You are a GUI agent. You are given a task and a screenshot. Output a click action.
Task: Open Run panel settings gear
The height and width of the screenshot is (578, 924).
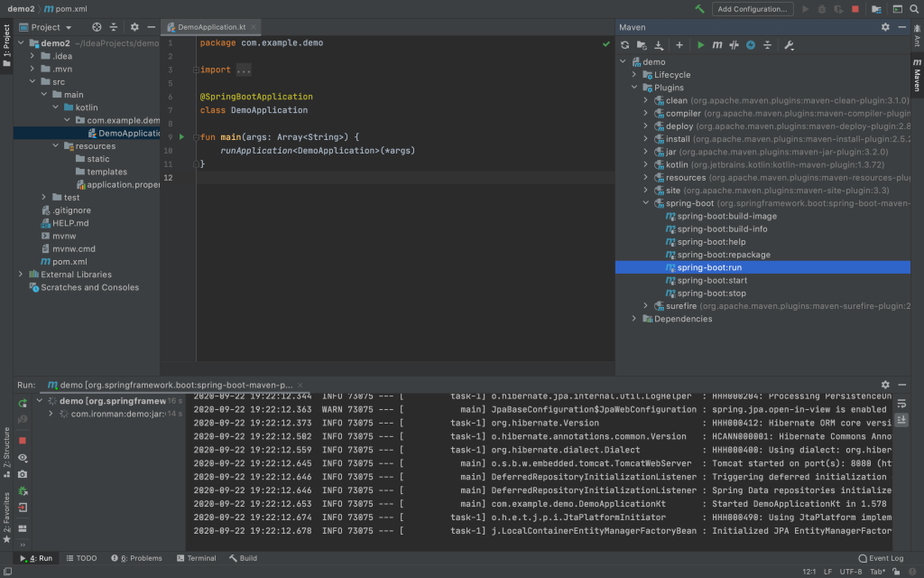tap(885, 385)
